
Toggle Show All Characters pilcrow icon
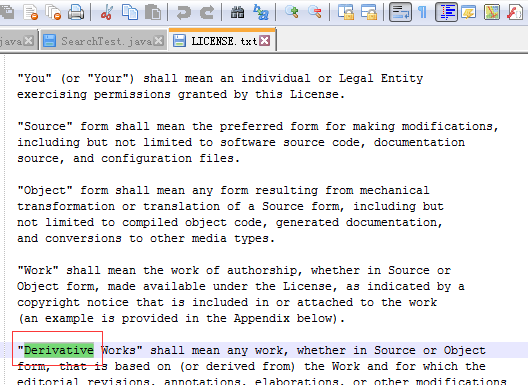click(x=422, y=12)
